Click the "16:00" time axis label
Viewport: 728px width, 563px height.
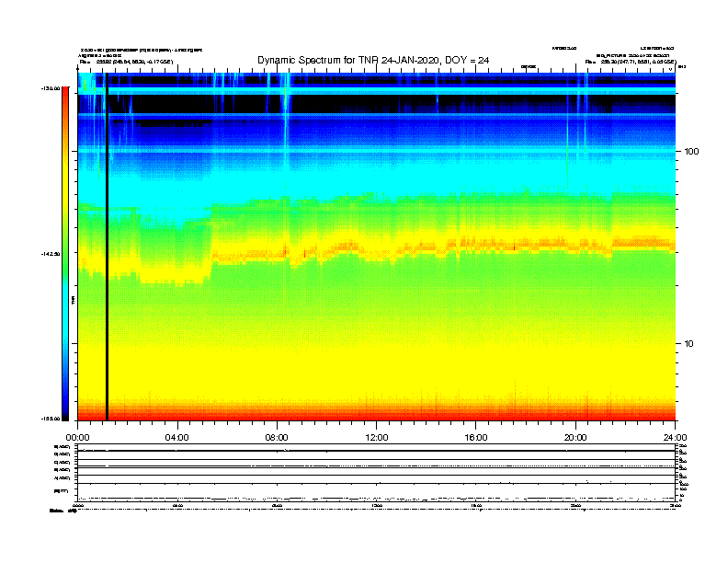(x=476, y=438)
